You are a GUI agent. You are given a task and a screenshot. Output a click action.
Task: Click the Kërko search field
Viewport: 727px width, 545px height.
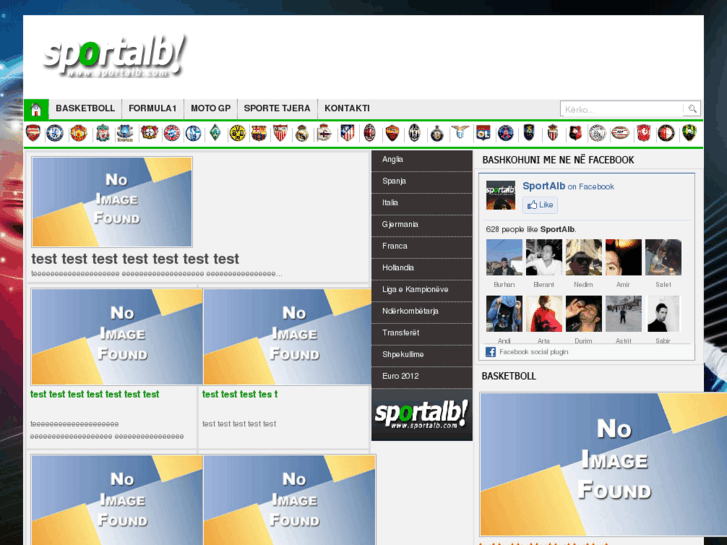click(x=622, y=109)
